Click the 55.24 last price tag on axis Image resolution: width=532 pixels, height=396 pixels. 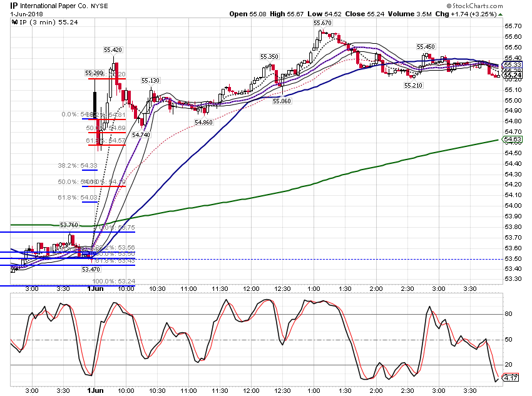point(513,75)
